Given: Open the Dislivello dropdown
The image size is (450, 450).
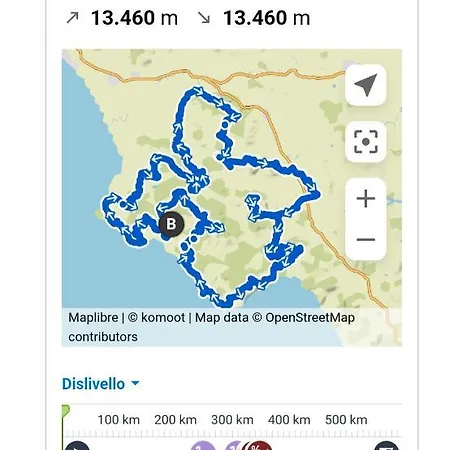Looking at the screenshot, I should pos(100,384).
